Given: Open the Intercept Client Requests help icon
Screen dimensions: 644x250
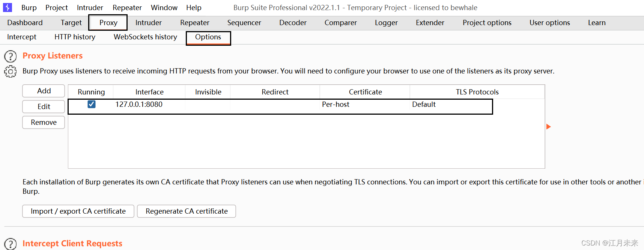Looking at the screenshot, I should (x=11, y=244).
